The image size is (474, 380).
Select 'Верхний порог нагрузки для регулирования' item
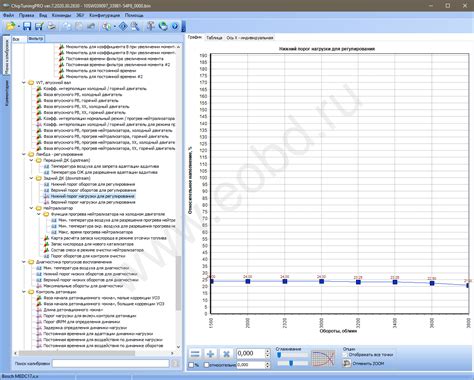(x=93, y=202)
